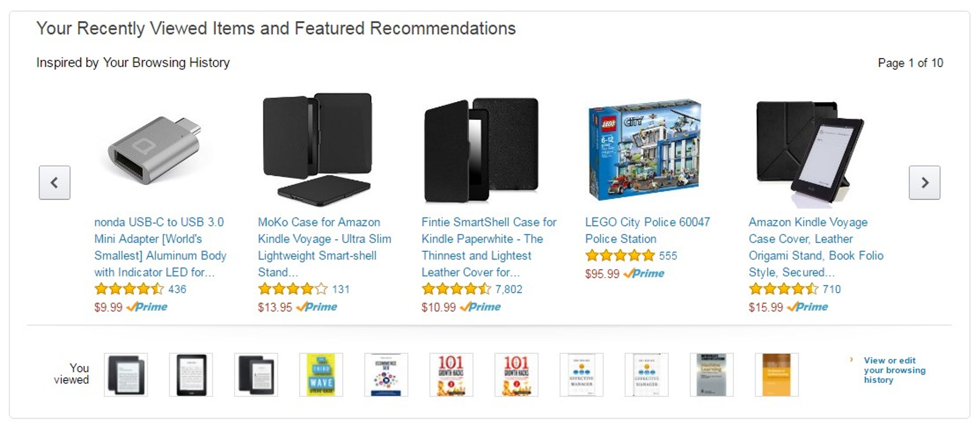Click the star rating of the MoKo case
Image resolution: width=980 pixels, height=431 pixels.
pos(292,289)
